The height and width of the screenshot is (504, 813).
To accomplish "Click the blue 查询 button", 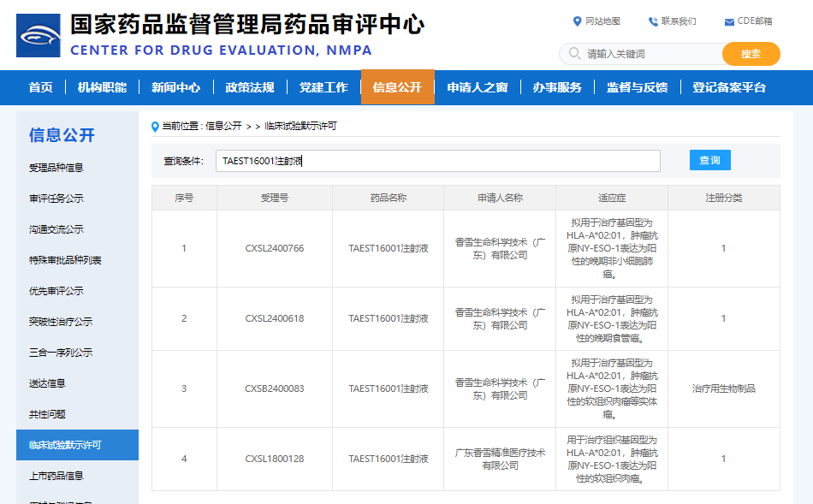I will [x=709, y=160].
